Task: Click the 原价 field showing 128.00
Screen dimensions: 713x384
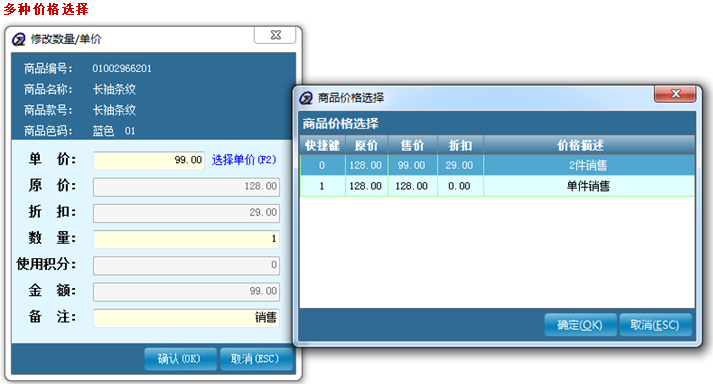Action: tap(186, 187)
